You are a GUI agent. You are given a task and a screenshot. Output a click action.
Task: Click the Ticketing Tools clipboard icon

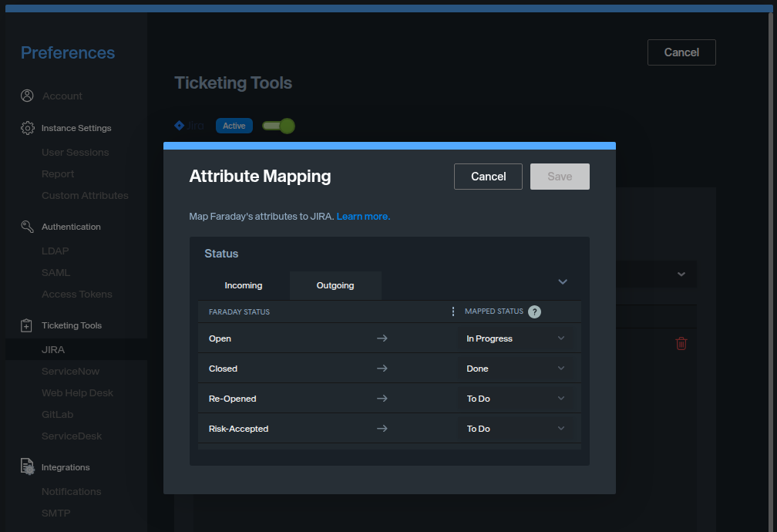(x=27, y=325)
